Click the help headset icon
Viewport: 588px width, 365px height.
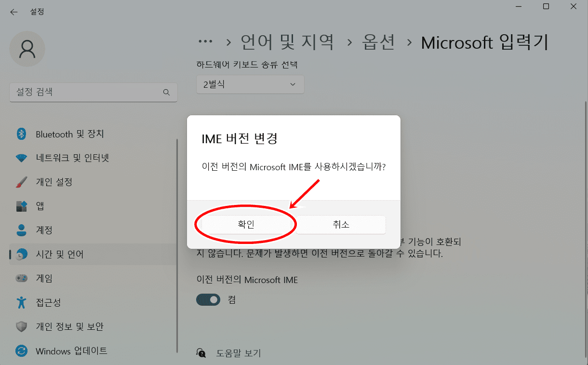point(201,353)
